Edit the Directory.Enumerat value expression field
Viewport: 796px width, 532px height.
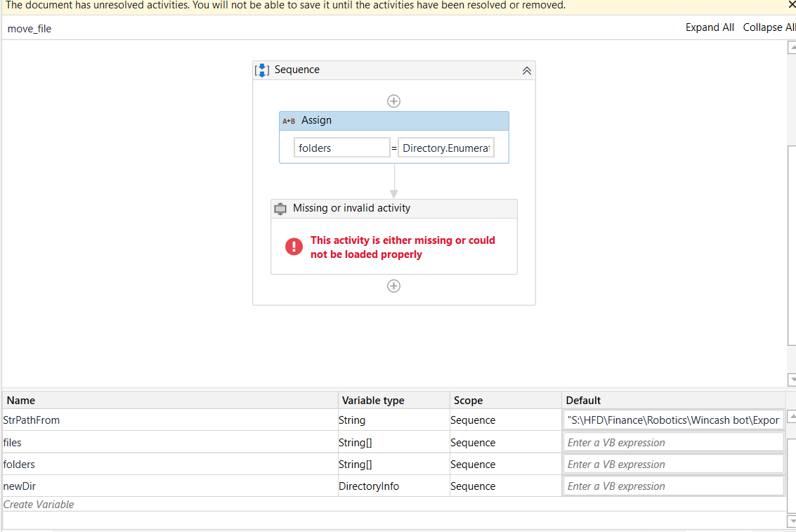[446, 148]
